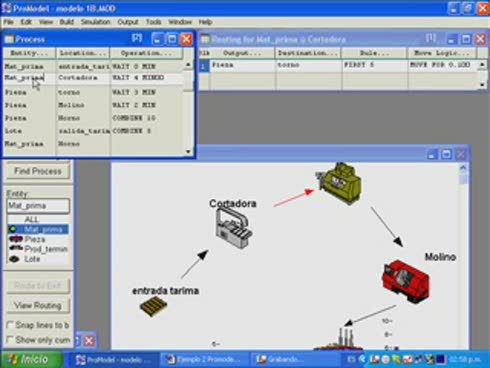Click the Find Process button

pyautogui.click(x=38, y=171)
